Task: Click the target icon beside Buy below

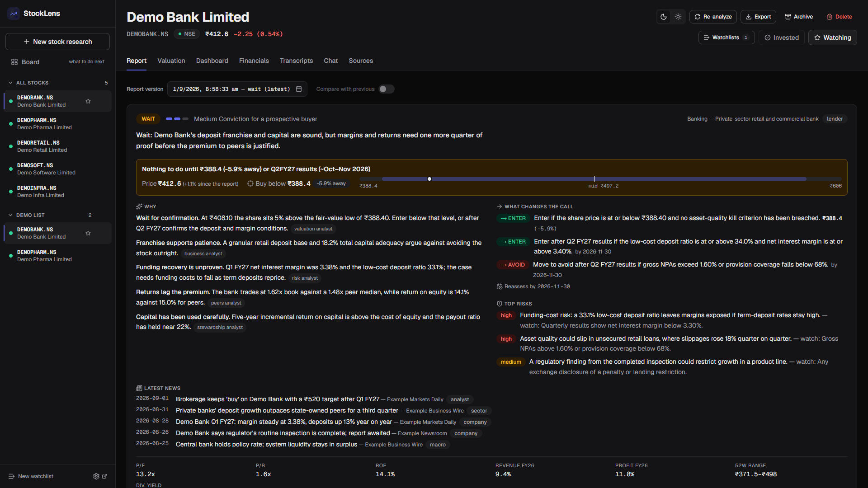Action: coord(250,183)
